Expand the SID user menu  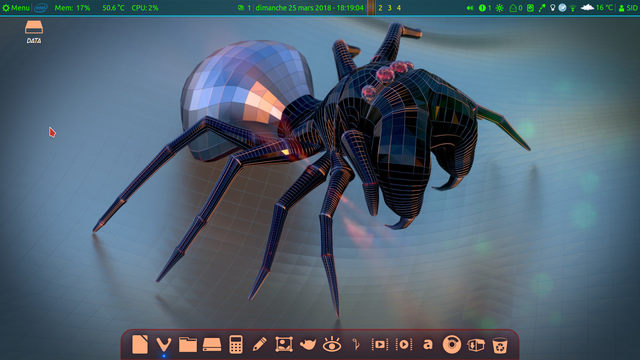tap(628, 8)
